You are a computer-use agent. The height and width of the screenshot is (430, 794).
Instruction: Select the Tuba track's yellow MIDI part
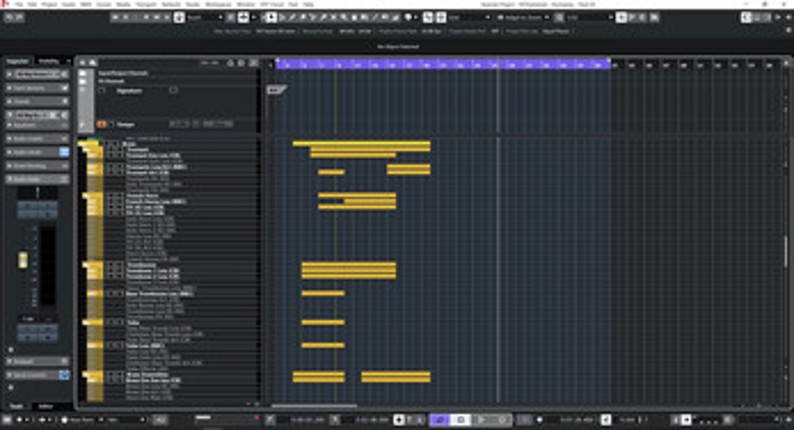point(323,322)
